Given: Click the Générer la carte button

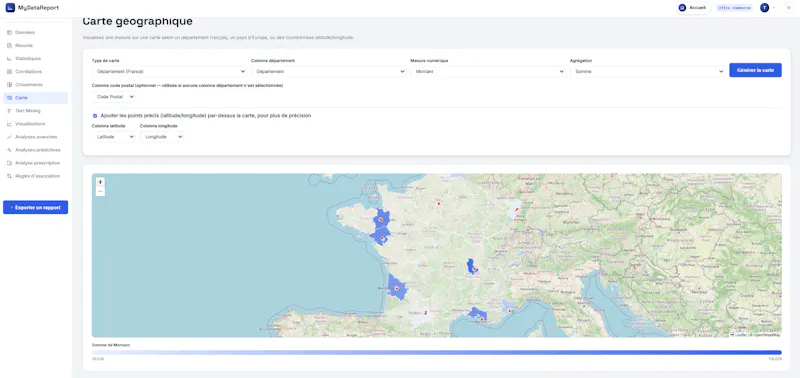Looking at the screenshot, I should [755, 70].
